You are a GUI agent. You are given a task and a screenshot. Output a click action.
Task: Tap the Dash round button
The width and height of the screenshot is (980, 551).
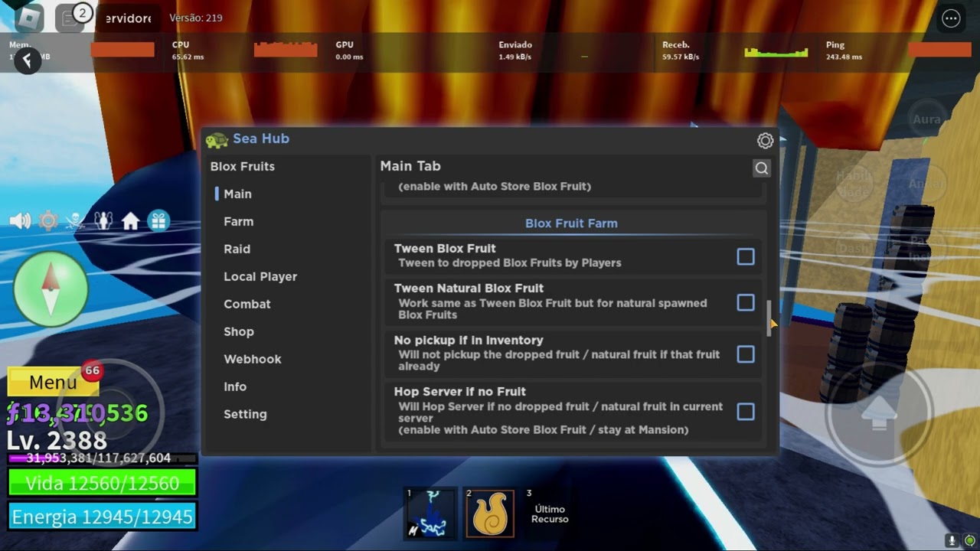(854, 249)
